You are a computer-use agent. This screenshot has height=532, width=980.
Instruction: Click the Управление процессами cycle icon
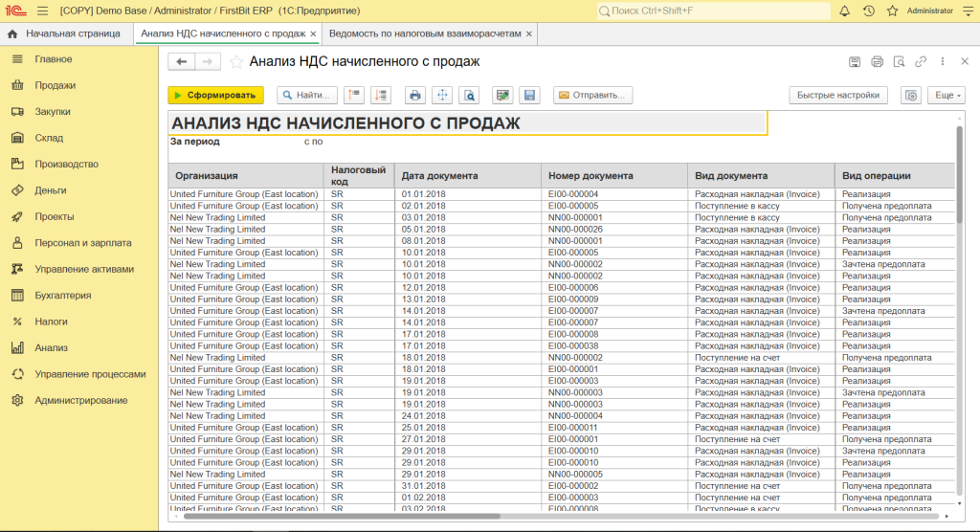(17, 374)
